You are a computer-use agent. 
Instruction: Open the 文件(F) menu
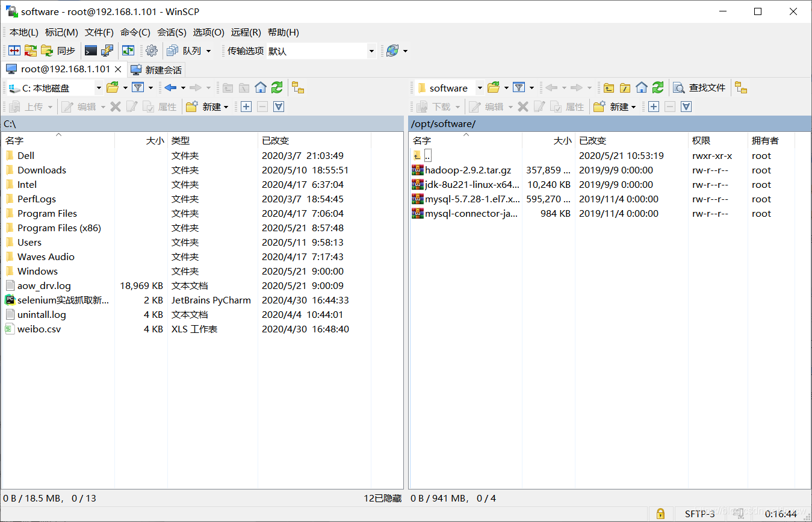coord(99,33)
